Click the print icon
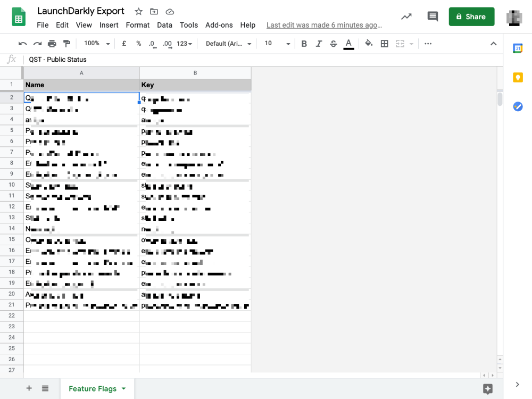Viewport: 532px width, 399px height. (x=52, y=44)
